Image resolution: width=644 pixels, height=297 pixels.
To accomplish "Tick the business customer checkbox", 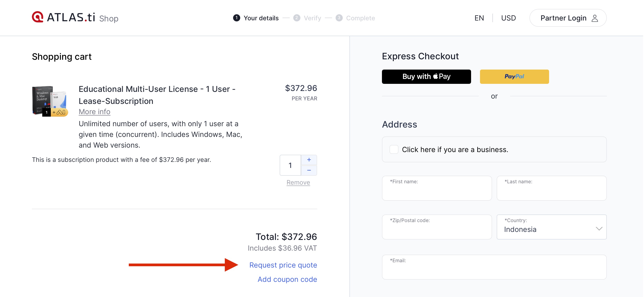I will [394, 149].
